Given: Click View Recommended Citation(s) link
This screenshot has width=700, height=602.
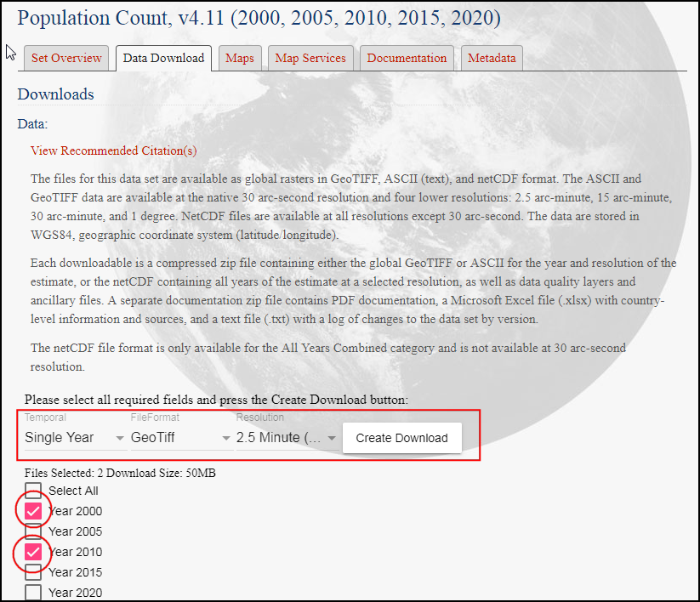Looking at the screenshot, I should pos(113,150).
